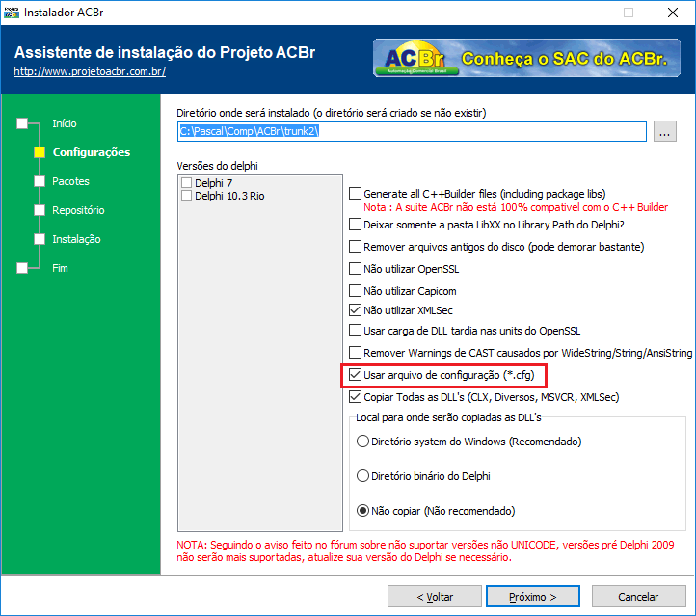Check the Delphi 7 version
The width and height of the screenshot is (696, 616).
[x=186, y=183]
